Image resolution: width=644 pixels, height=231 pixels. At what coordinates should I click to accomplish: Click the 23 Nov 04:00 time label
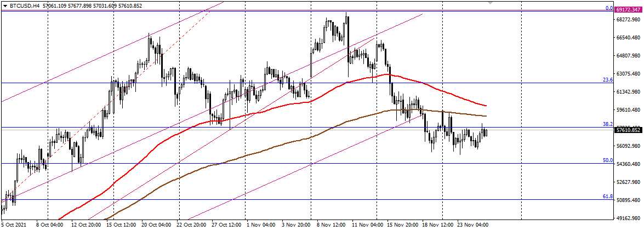pyautogui.click(x=472, y=226)
